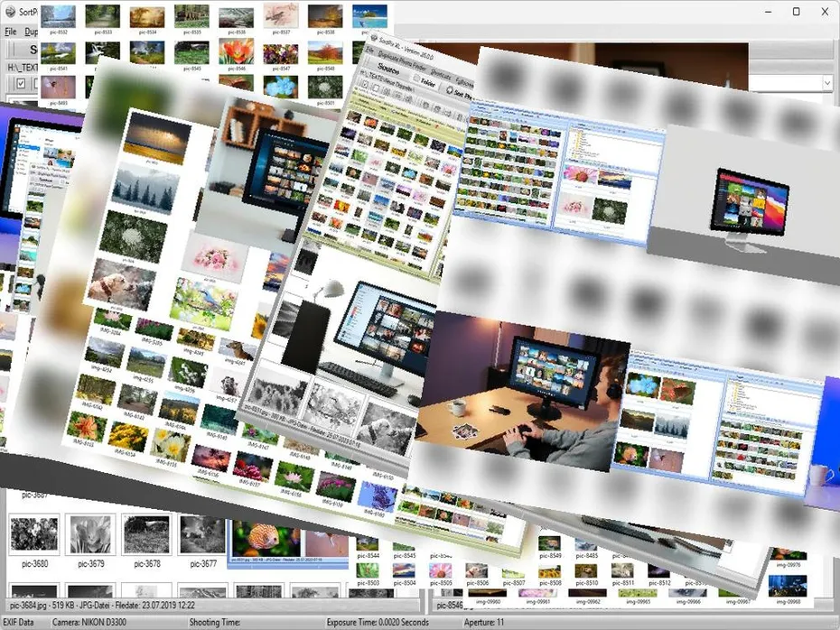Expand the top folder node in the directory tree
Viewport: 840px width, 630px height.
(573, 129)
